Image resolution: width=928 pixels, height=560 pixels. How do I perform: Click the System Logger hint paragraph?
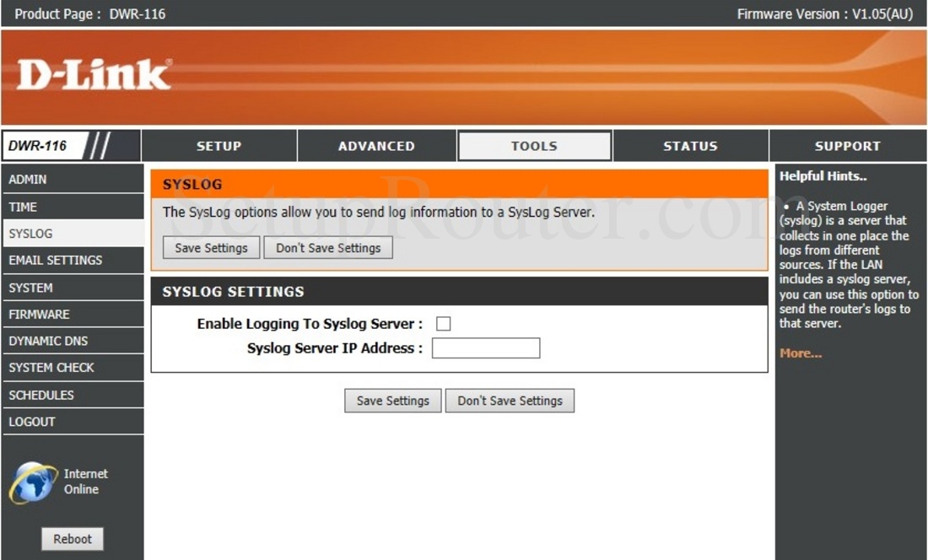point(849,264)
